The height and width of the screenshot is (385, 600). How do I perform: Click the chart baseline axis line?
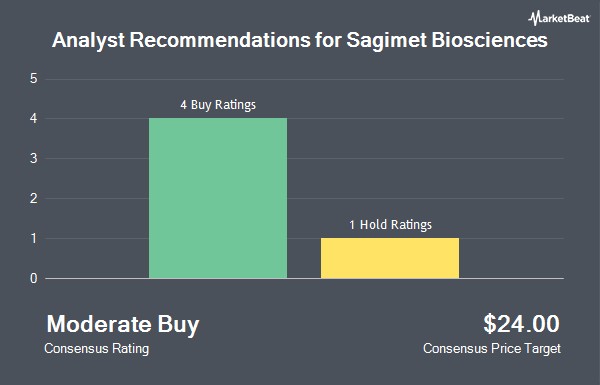coord(304,278)
